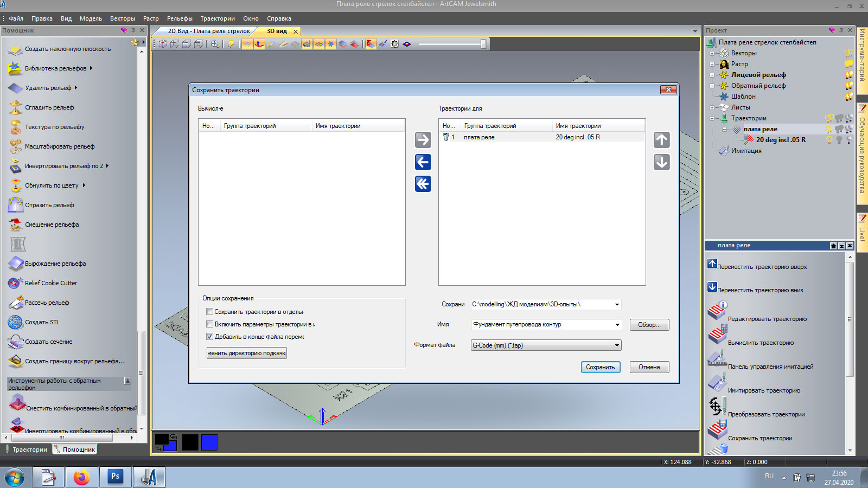Collapse the Траектории tree node
The image size is (868, 488).
click(712, 118)
